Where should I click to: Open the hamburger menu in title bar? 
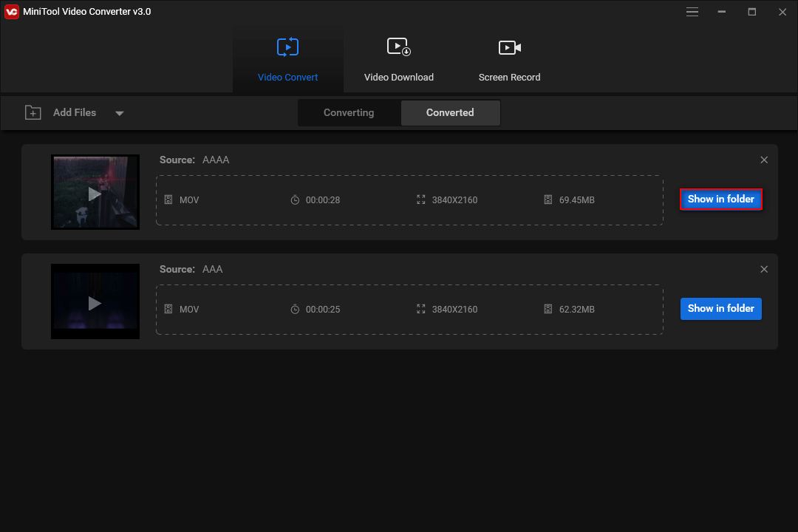point(692,12)
